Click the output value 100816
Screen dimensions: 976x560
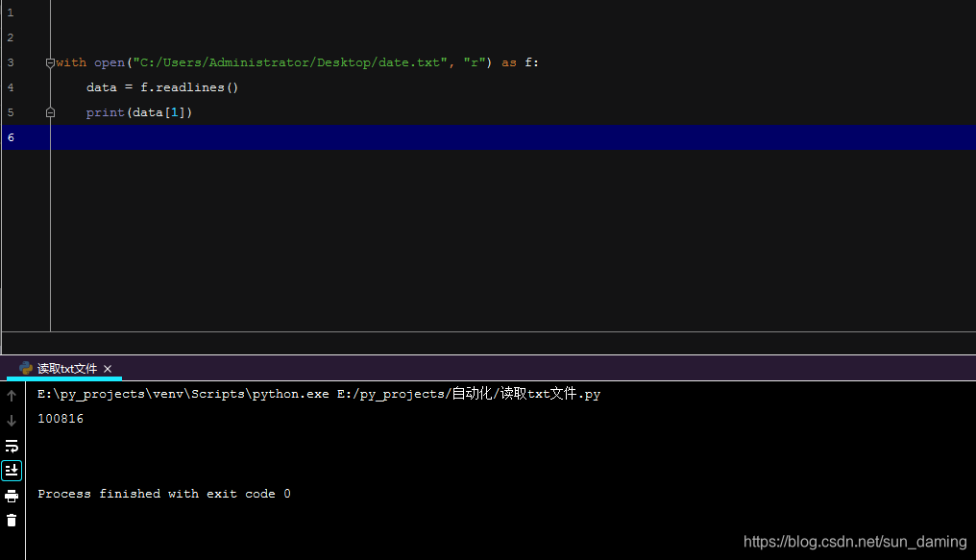[60, 418]
